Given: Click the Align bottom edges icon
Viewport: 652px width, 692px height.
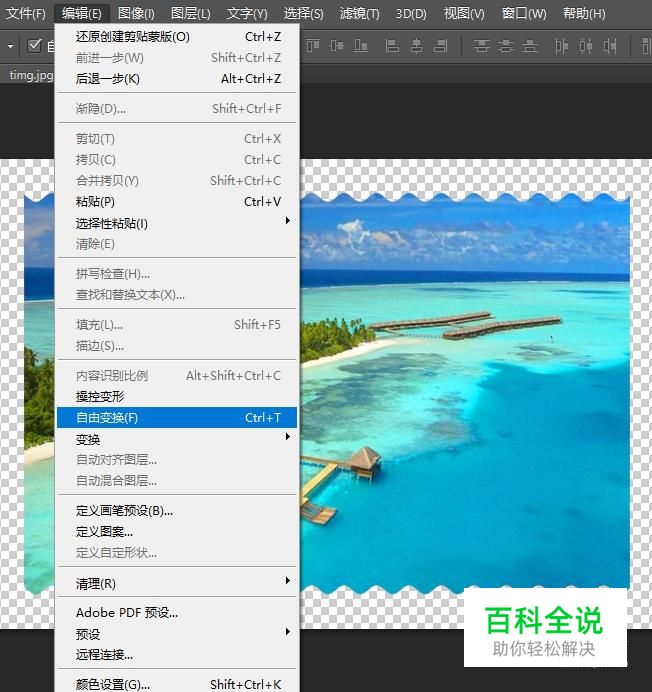Looking at the screenshot, I should coord(361,46).
